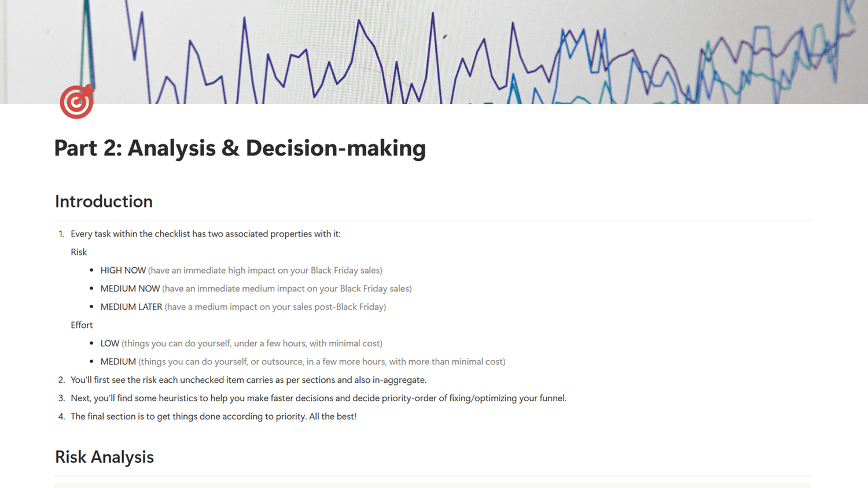
Task: Click the MEDIUM NOW bullet text
Action: point(256,289)
